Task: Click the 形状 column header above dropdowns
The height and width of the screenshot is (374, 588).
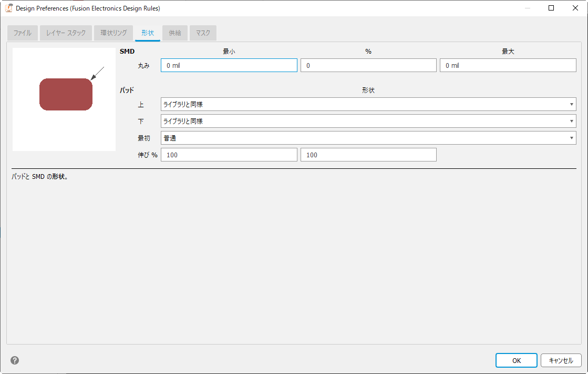Action: pos(368,90)
